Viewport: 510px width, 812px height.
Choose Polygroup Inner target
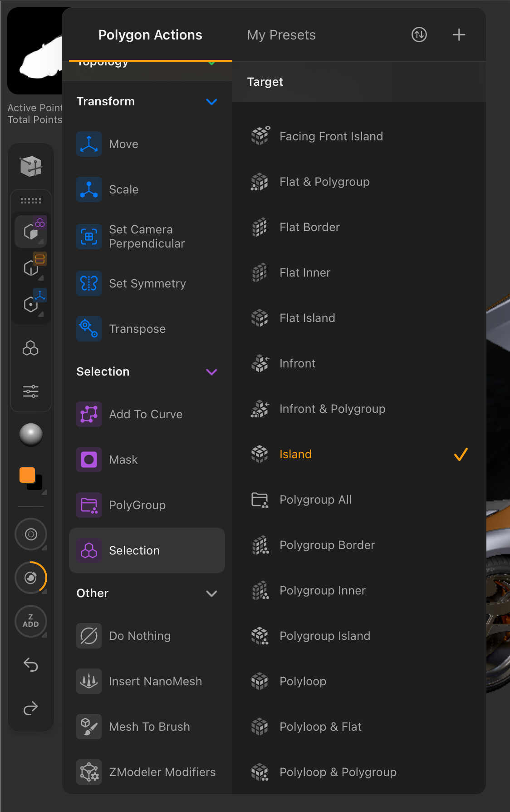point(359,590)
